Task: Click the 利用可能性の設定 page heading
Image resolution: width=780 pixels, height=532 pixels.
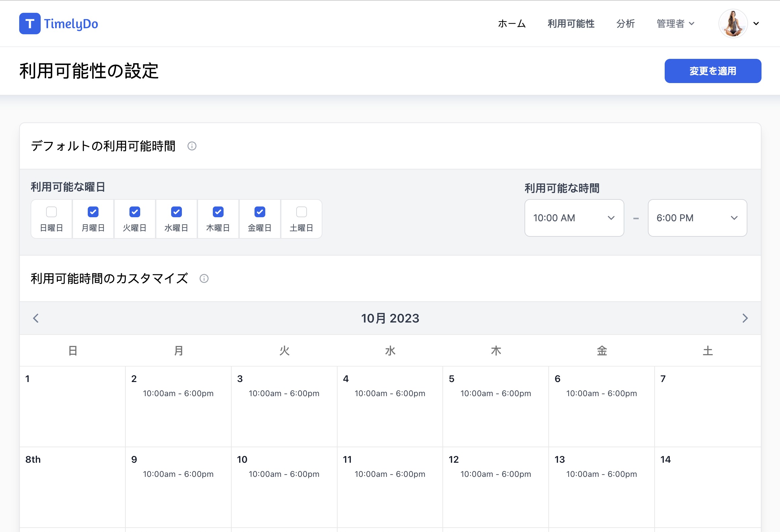Action: tap(89, 71)
